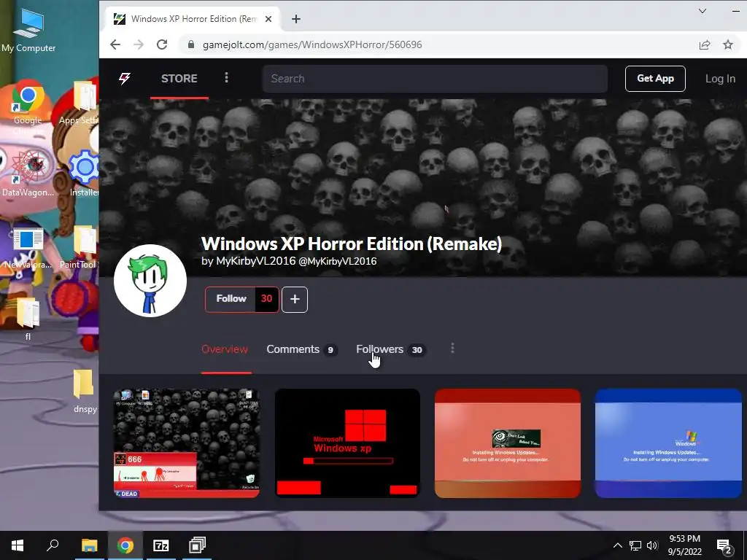Click the Log In link
The image size is (747, 560).
pos(720,79)
